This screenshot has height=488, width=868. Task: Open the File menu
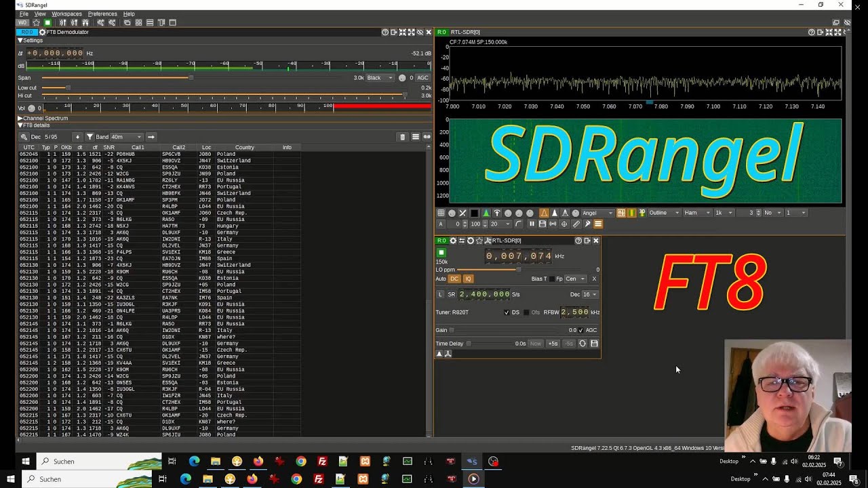coord(24,14)
